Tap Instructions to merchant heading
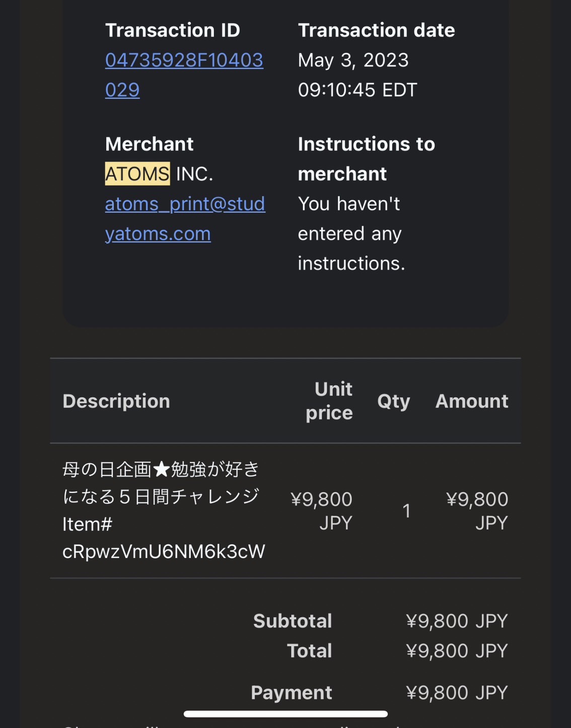Viewport: 571px width, 728px height. pyautogui.click(x=366, y=159)
